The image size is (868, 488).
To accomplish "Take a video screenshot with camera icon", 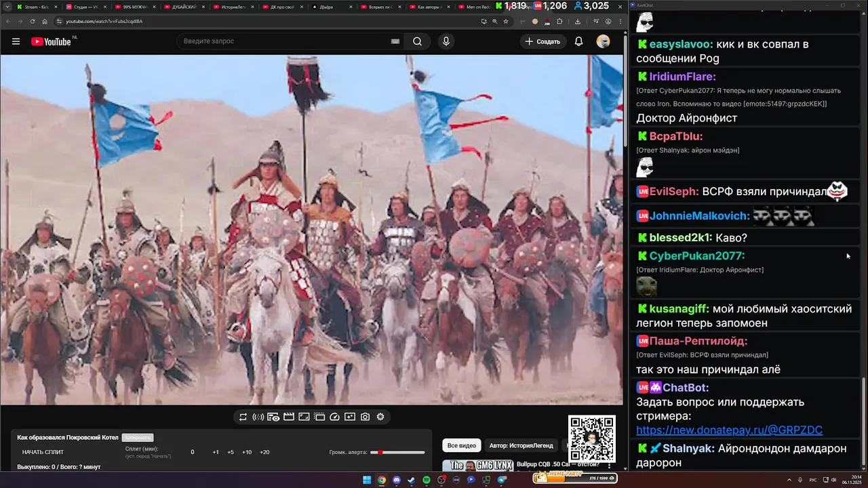I will (x=365, y=417).
